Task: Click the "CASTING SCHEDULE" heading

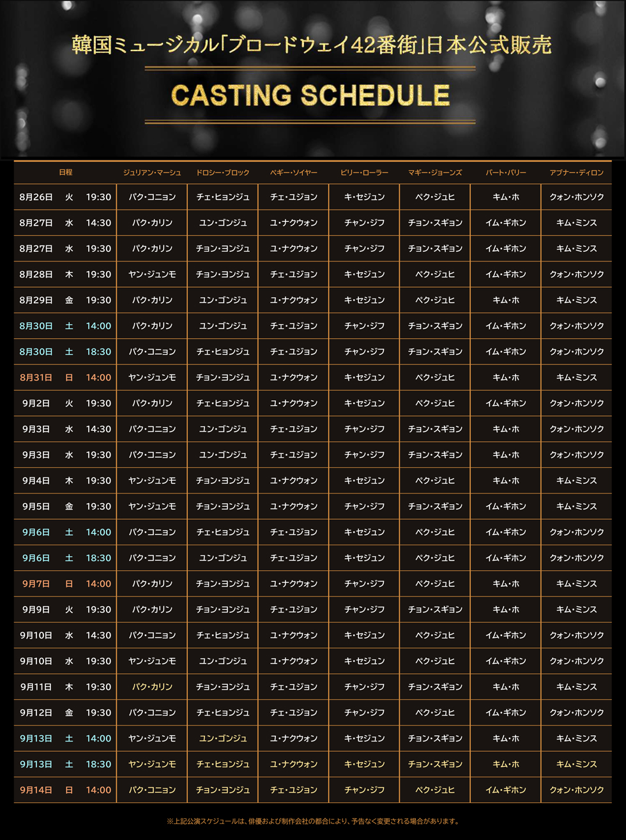Action: pyautogui.click(x=310, y=95)
